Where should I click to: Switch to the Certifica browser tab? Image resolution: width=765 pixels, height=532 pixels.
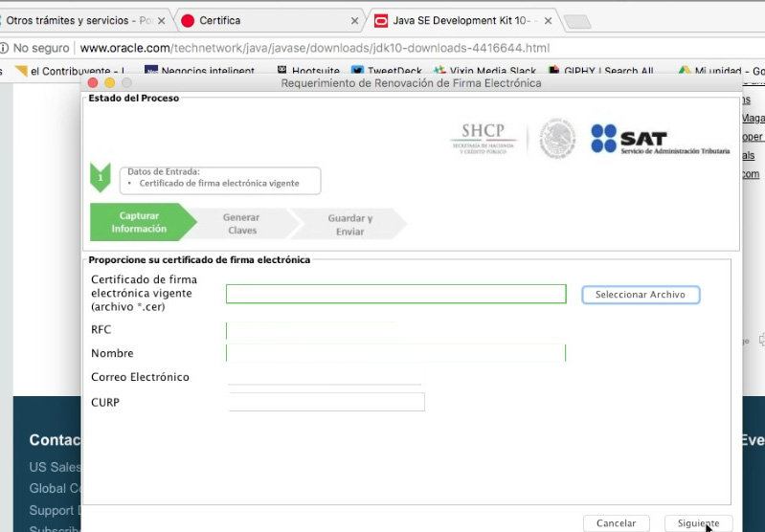(x=263, y=20)
